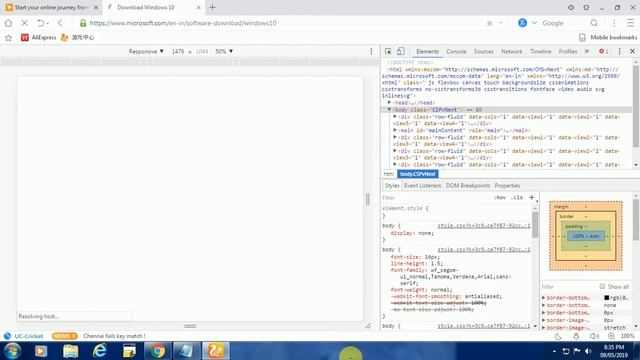This screenshot has width=640, height=360.
Task: Click the content size box in box model
Action: [x=585, y=236]
